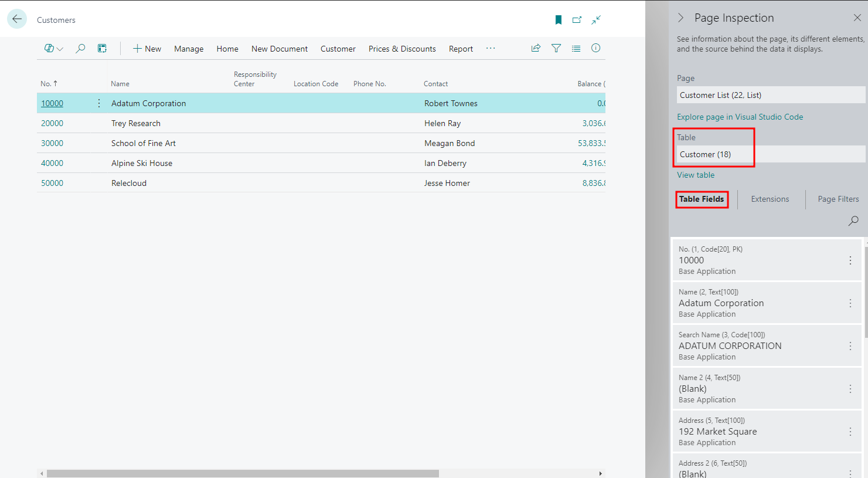868x478 pixels.
Task: Switch to the Extensions tab
Action: 770,199
